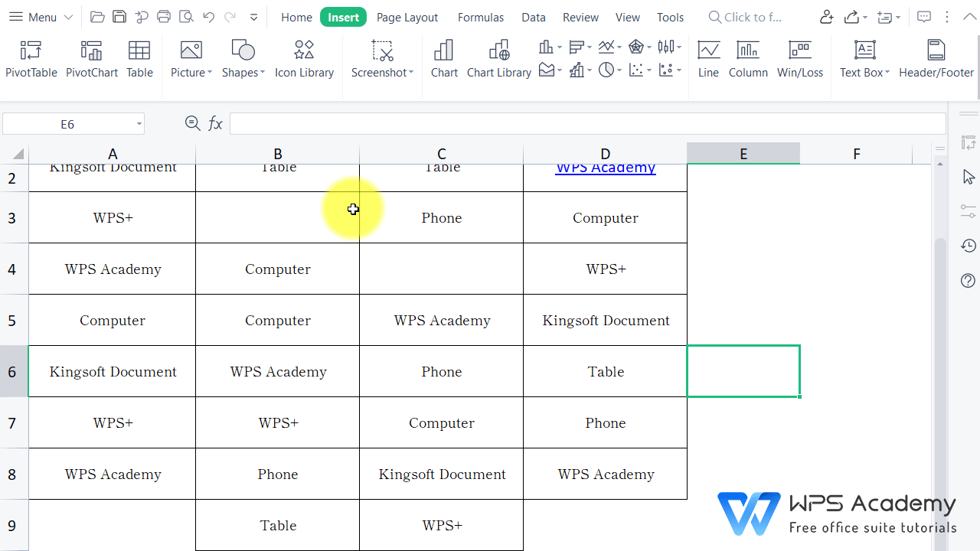The image size is (980, 551).
Task: Expand the Text Box dropdown
Action: point(887,73)
